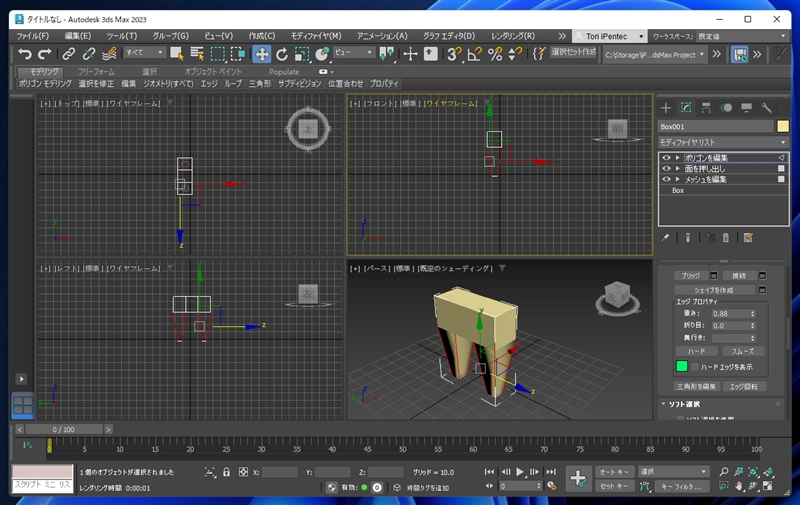Click the Edit Named Selection Sets icon
Screen dimensions: 800x505
539,54
